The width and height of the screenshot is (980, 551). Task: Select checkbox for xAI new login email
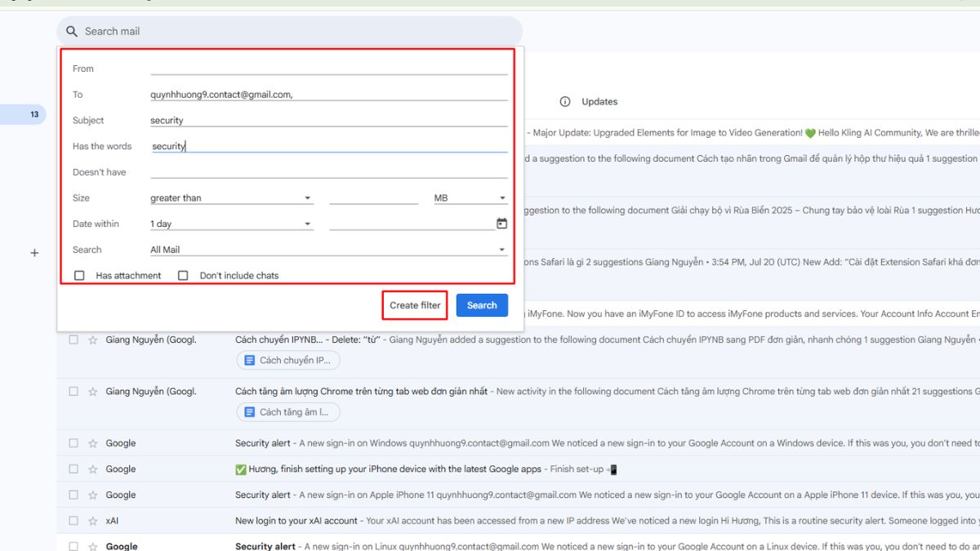[x=73, y=521]
